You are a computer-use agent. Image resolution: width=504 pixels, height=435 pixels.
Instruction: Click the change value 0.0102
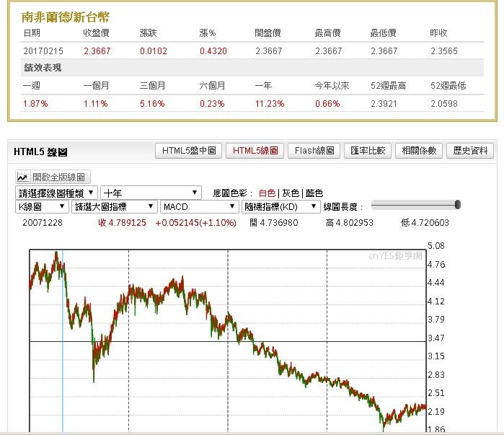tap(154, 50)
